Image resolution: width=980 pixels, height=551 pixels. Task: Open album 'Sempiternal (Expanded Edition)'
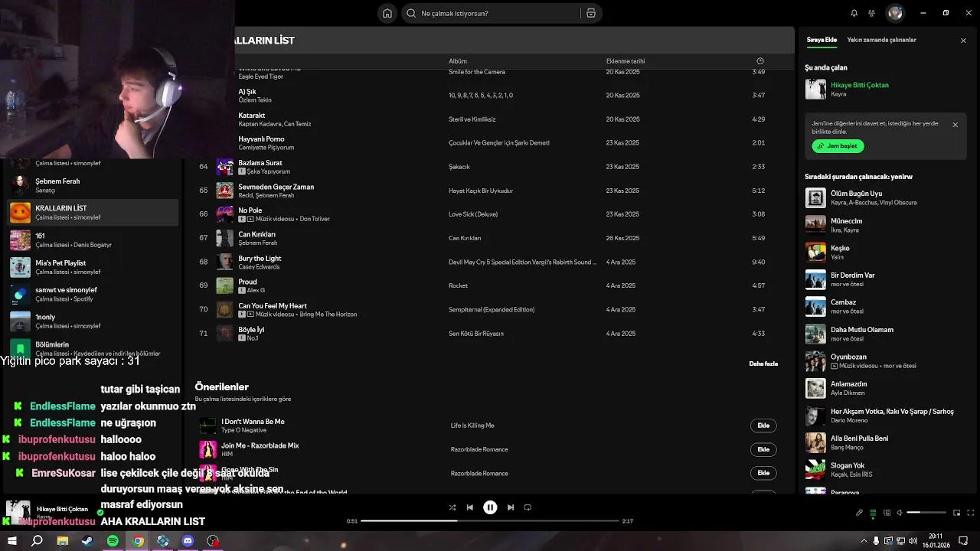pos(492,309)
